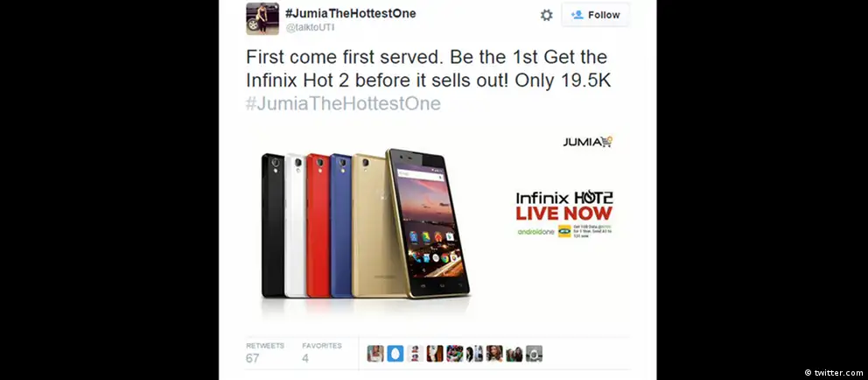Click the Infinix HOT2 LIVE NOW banner text
This screenshot has width=868, height=380.
(x=564, y=206)
